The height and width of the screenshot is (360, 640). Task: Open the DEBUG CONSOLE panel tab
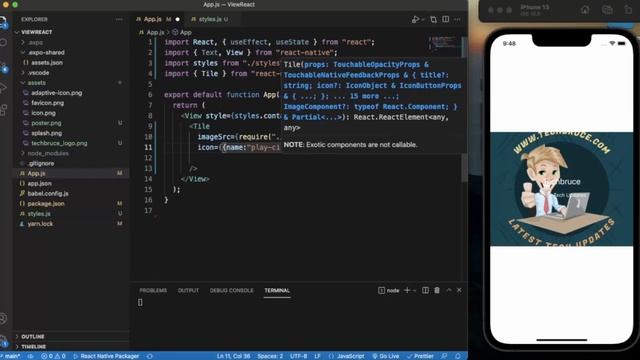tap(231, 291)
